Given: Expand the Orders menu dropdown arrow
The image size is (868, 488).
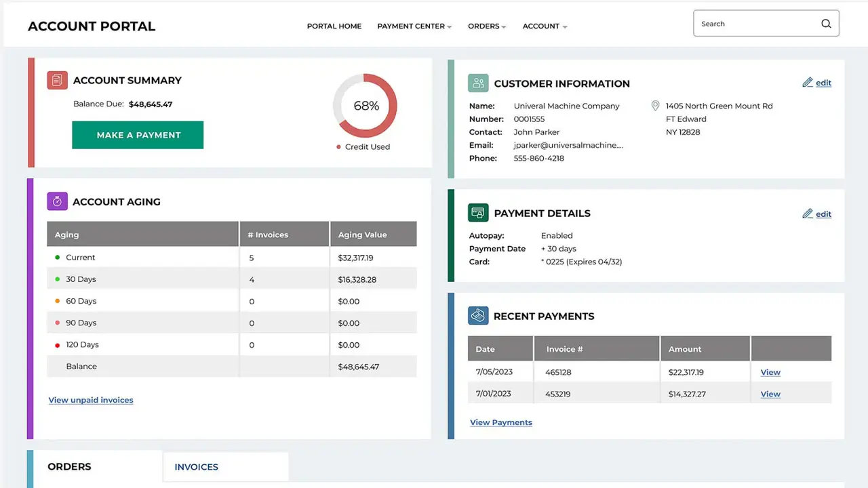Looking at the screenshot, I should click(504, 27).
